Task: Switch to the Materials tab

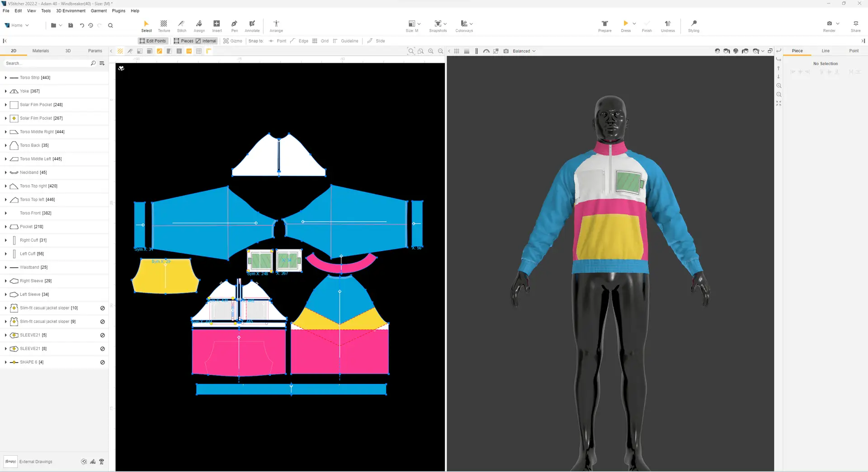Action: [x=40, y=51]
